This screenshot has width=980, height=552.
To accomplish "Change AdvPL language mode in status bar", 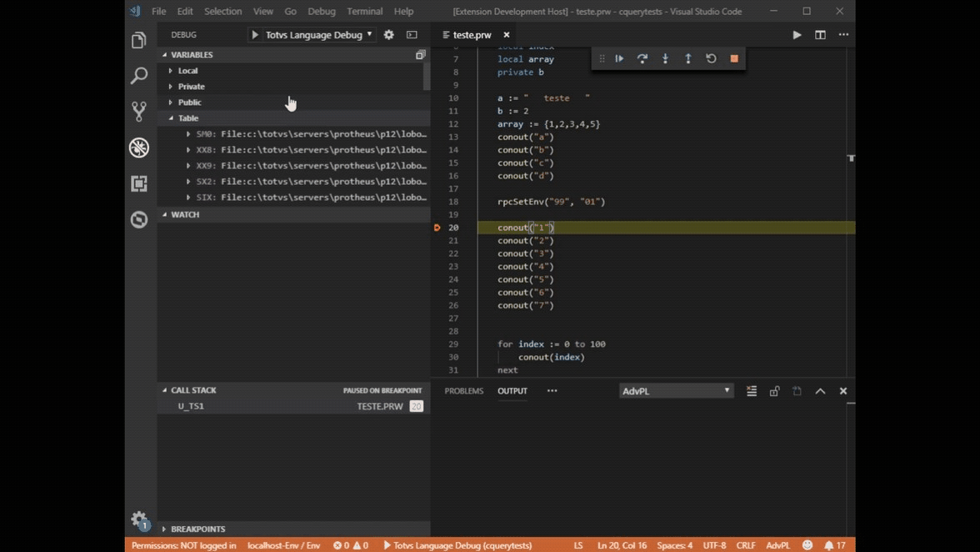I will 777,545.
